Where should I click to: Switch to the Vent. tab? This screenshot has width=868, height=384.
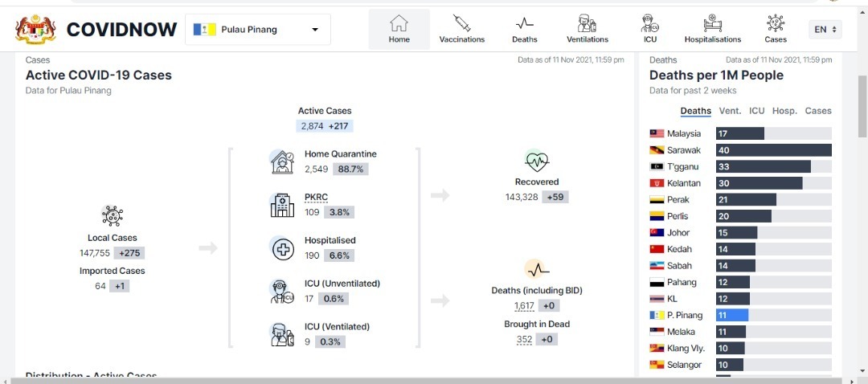730,111
